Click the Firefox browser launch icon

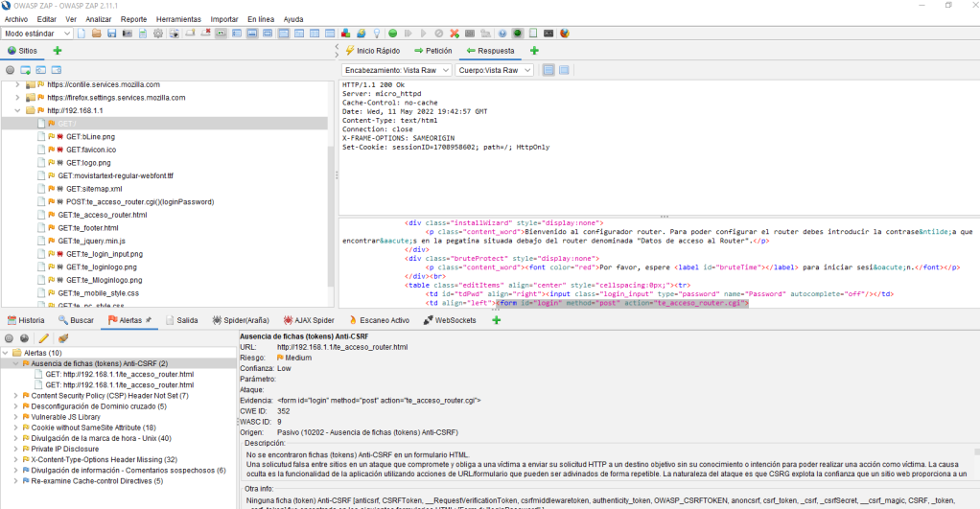pyautogui.click(x=565, y=34)
